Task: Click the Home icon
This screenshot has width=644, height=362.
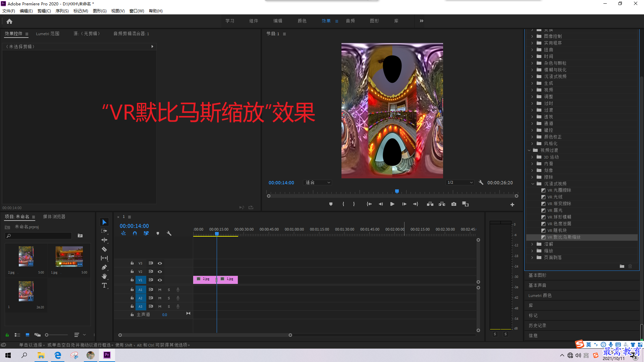Action: (9, 21)
